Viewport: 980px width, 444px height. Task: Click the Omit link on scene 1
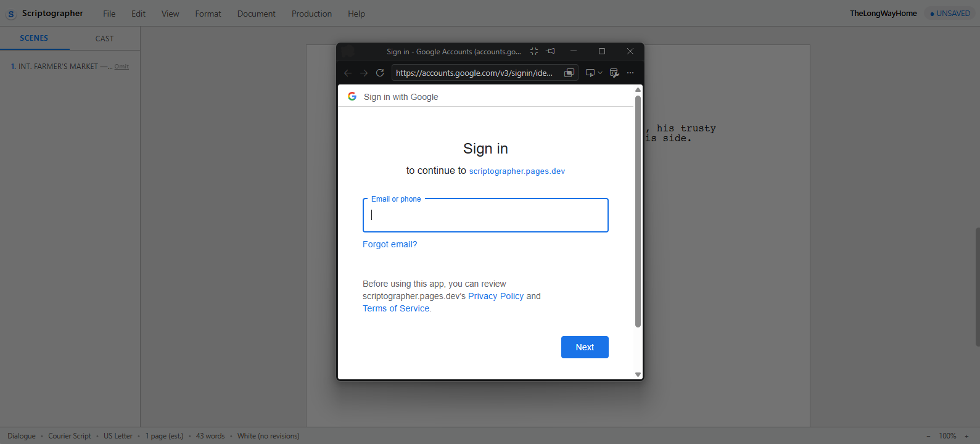121,67
